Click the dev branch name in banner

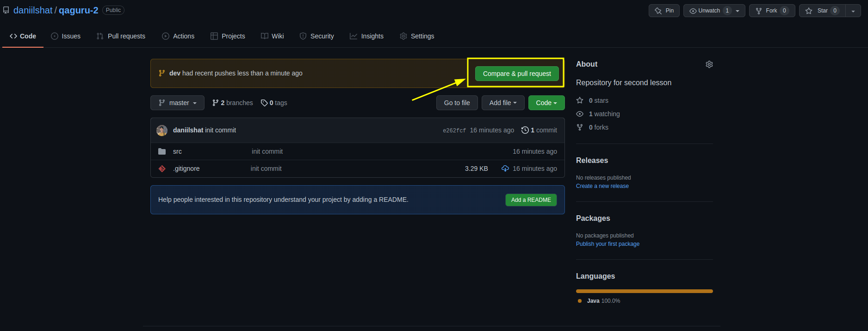click(x=174, y=73)
